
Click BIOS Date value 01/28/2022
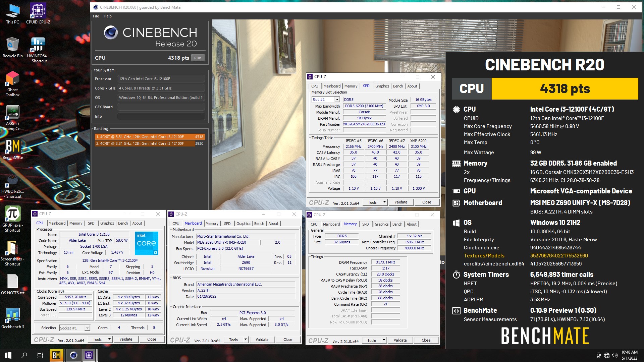(x=246, y=297)
